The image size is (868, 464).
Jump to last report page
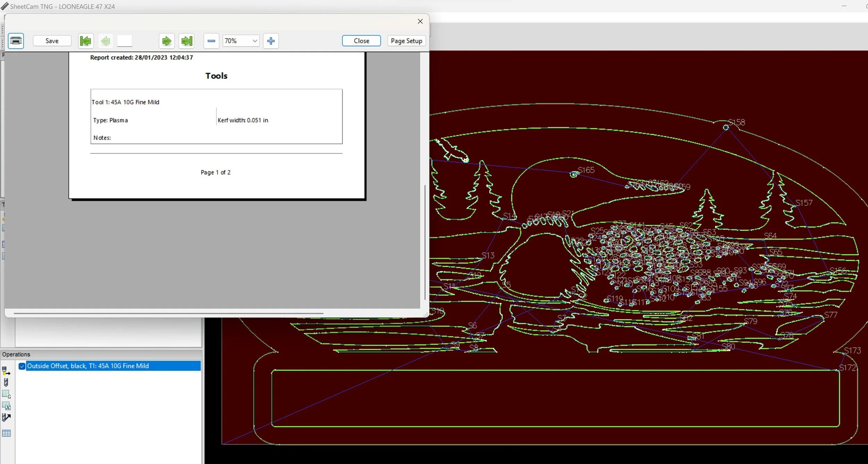[187, 41]
